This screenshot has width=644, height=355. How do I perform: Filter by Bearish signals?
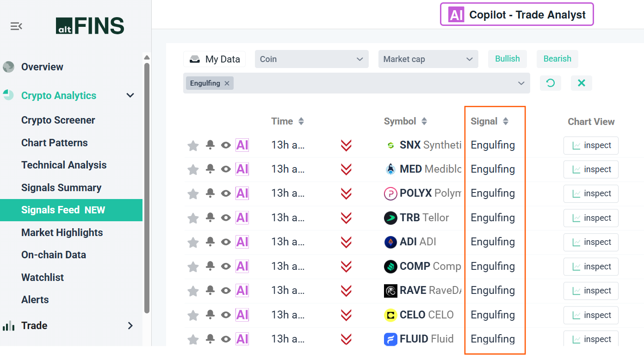click(557, 59)
